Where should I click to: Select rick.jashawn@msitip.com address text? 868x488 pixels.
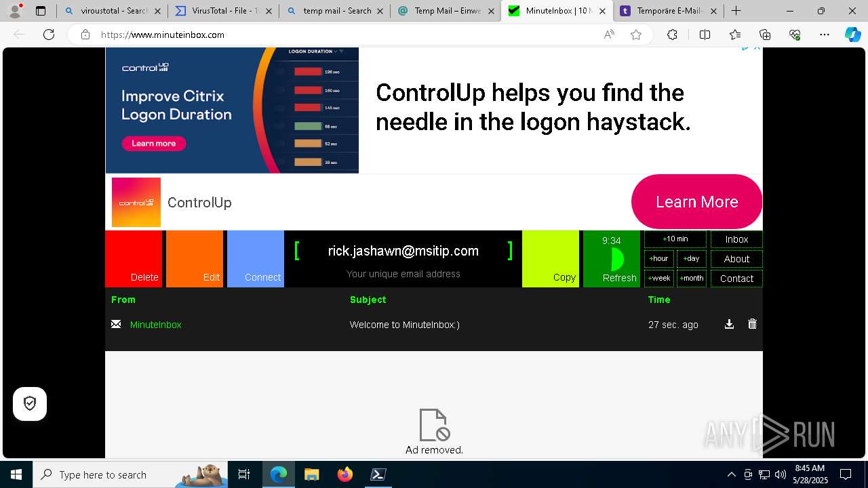click(403, 251)
